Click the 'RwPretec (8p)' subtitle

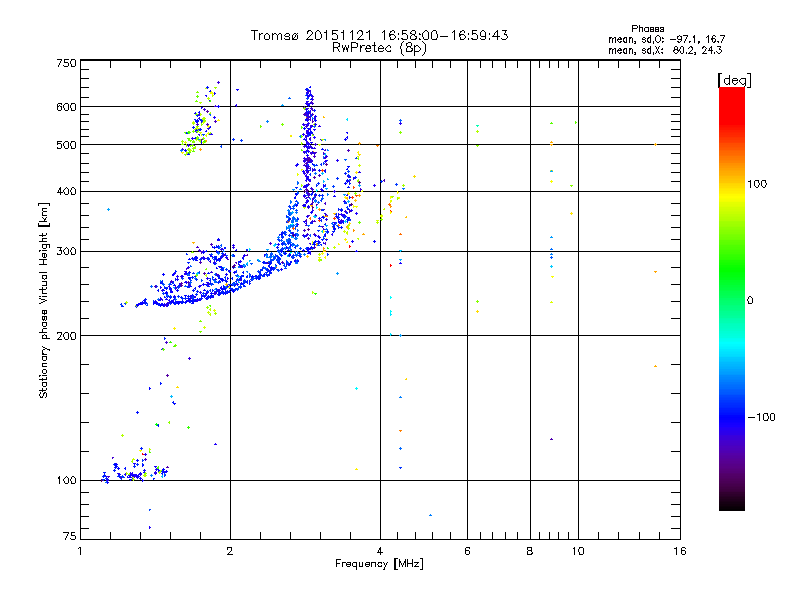pyautogui.click(x=379, y=48)
